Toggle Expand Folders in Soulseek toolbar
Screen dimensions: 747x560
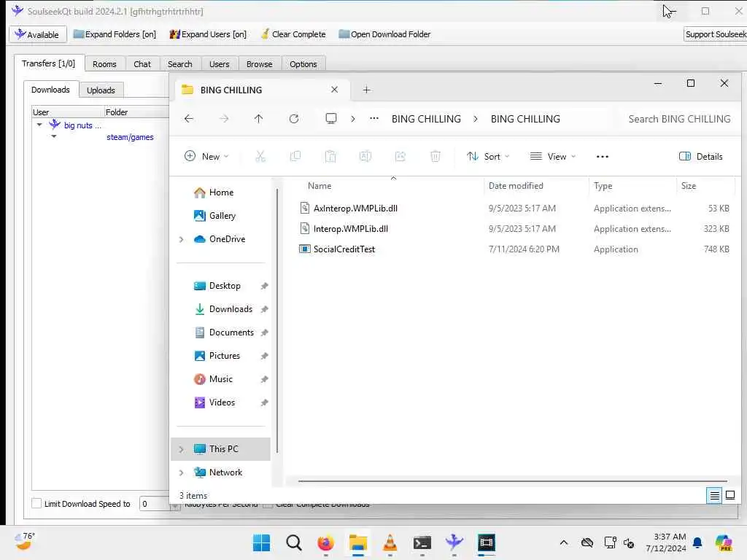click(x=115, y=34)
